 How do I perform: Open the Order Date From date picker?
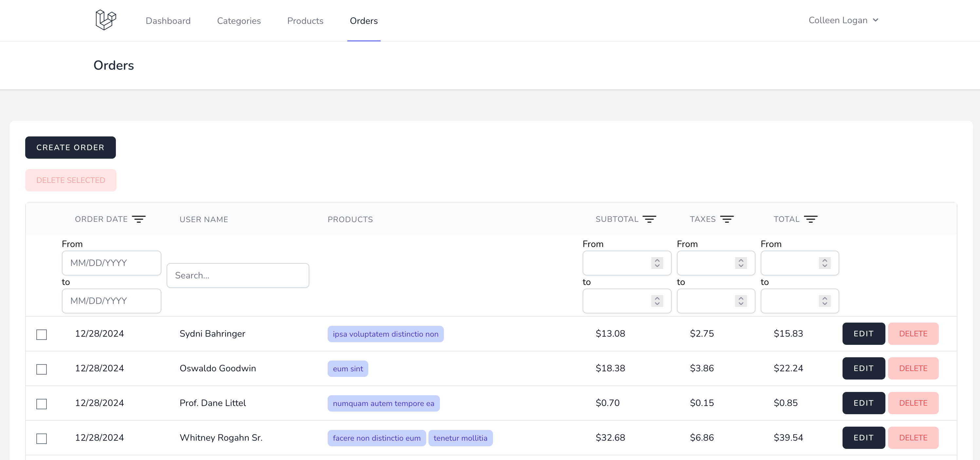[112, 263]
